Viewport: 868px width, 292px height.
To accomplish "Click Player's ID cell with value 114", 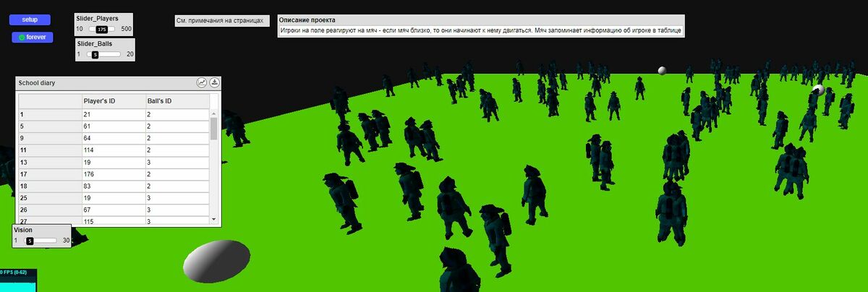I will point(112,150).
